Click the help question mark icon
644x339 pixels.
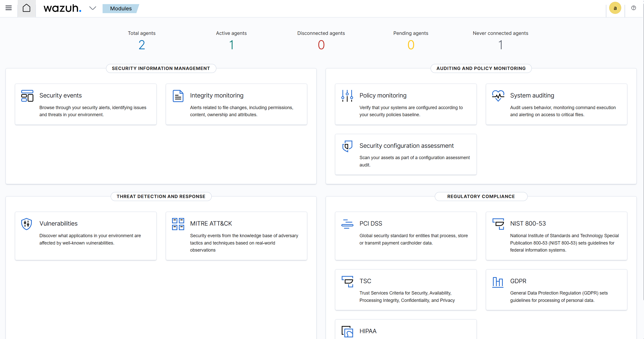(x=633, y=8)
